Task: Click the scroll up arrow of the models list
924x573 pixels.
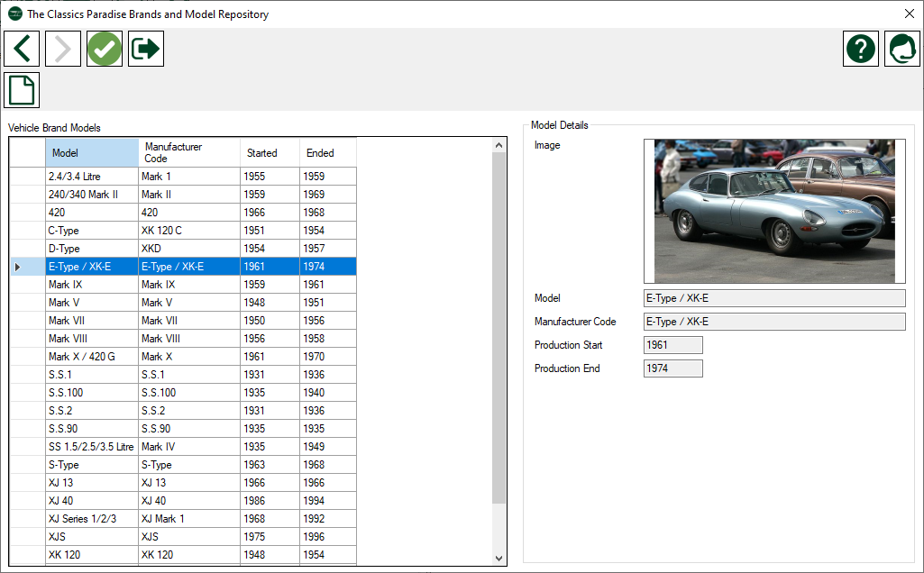Action: click(499, 145)
